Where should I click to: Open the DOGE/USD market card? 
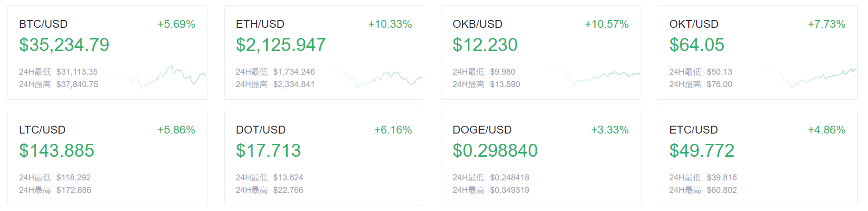click(541, 158)
